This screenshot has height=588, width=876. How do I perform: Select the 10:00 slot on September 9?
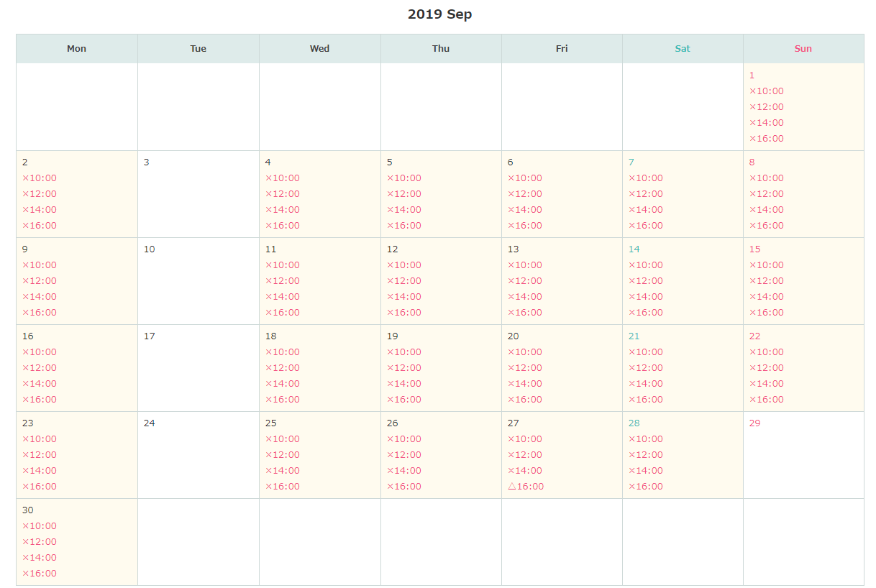point(40,265)
